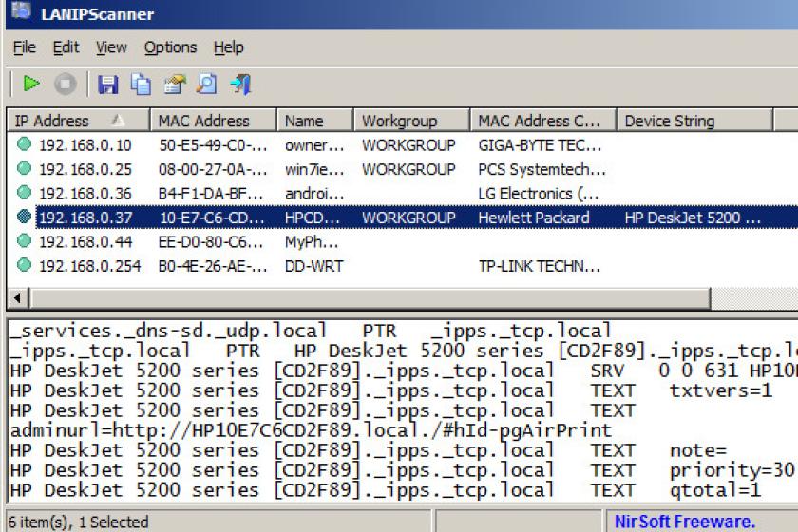Open the File menu
Screen dimensions: 798x532
tap(24, 47)
